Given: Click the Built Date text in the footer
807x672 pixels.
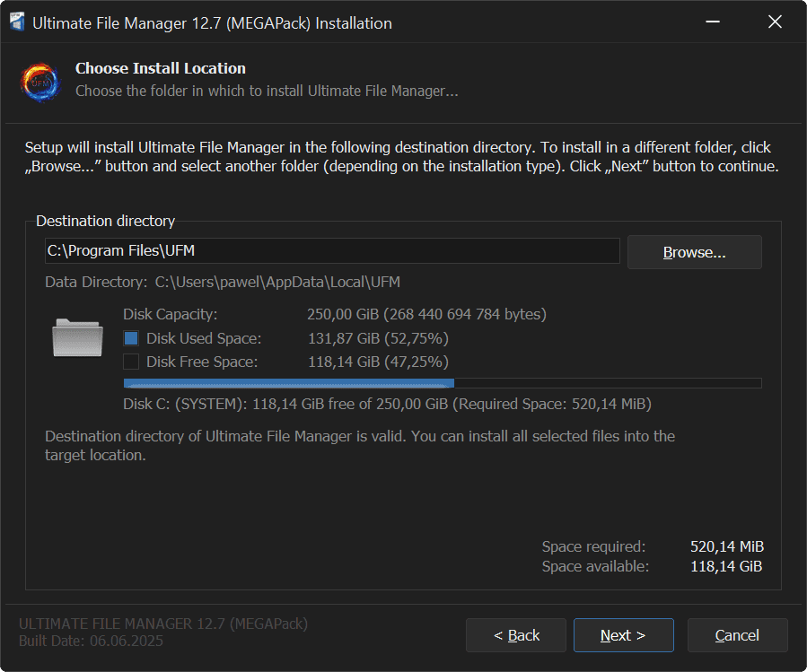Looking at the screenshot, I should (x=91, y=641).
